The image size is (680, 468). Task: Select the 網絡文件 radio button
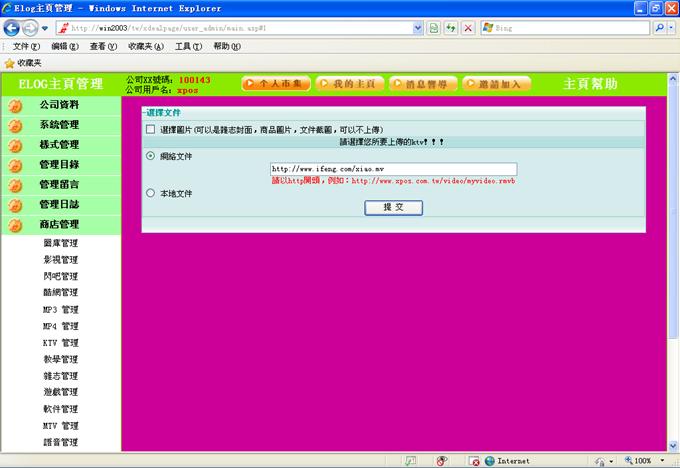(151, 156)
